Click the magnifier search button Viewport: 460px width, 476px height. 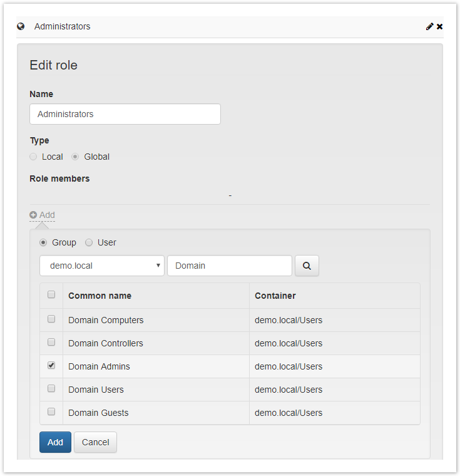pyautogui.click(x=307, y=266)
